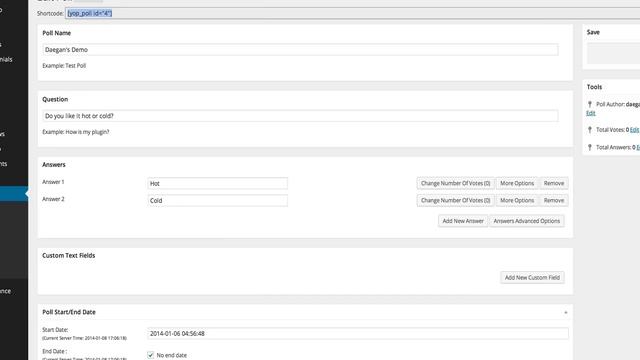Viewport: 640px width, 360px height.
Task: Click the pin icon beside Total Answers
Action: [x=590, y=147]
